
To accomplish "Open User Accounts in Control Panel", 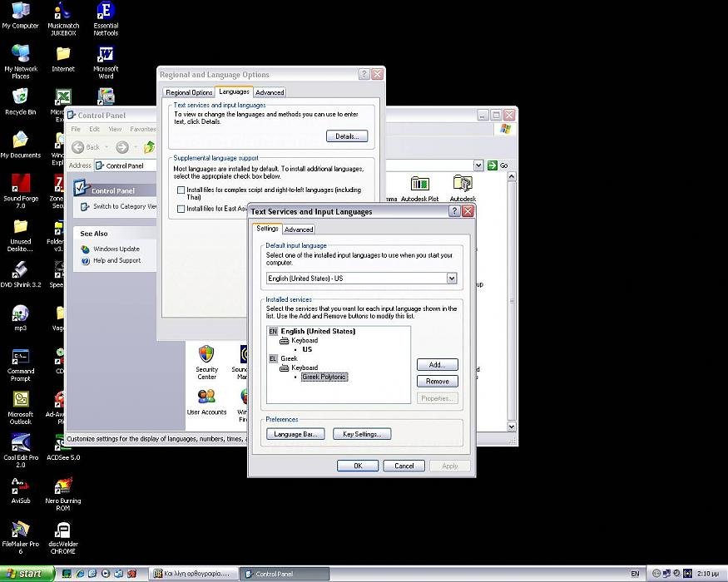I will point(206,401).
